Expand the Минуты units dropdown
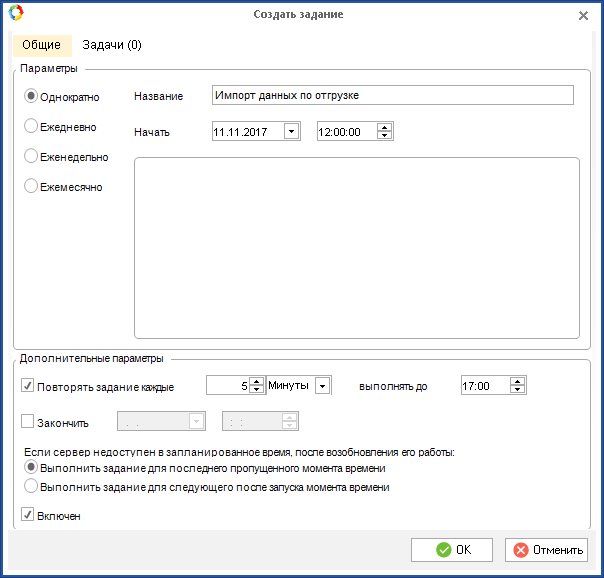The image size is (604, 578). click(322, 386)
